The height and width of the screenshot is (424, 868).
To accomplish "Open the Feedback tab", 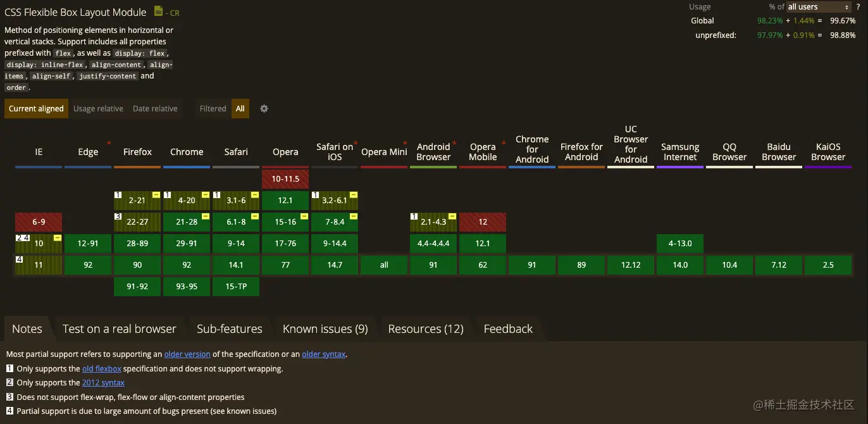I will (x=508, y=328).
